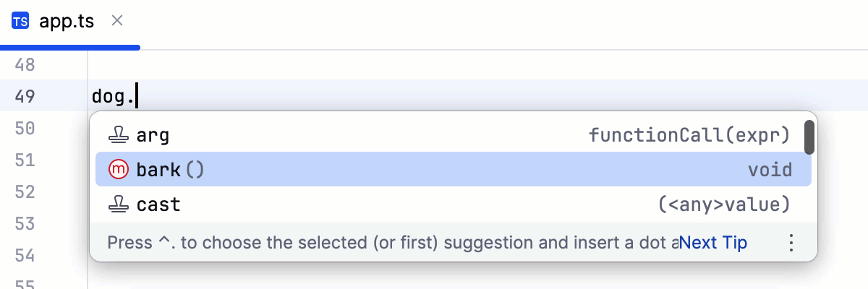Click the template icon next to cast
This screenshot has height=289, width=868.
[x=117, y=205]
